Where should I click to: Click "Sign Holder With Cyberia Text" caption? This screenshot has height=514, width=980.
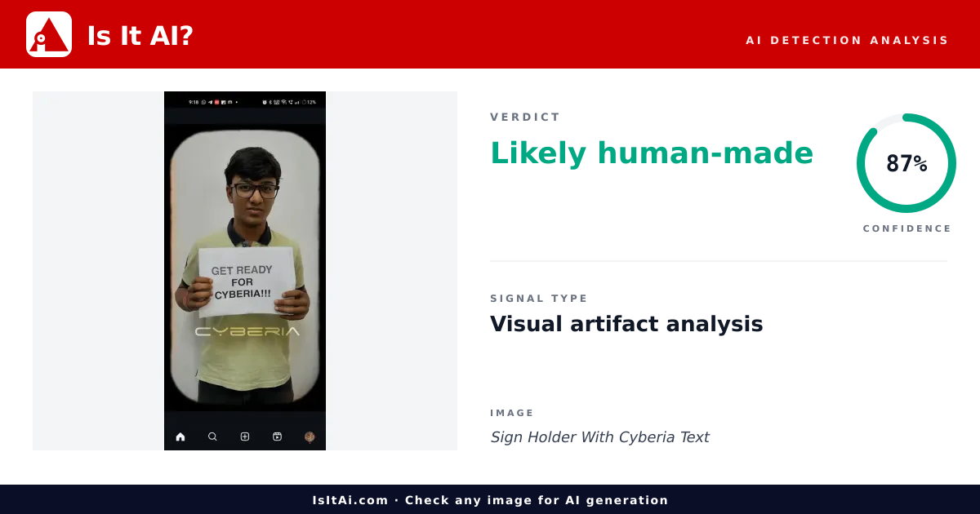(x=599, y=437)
